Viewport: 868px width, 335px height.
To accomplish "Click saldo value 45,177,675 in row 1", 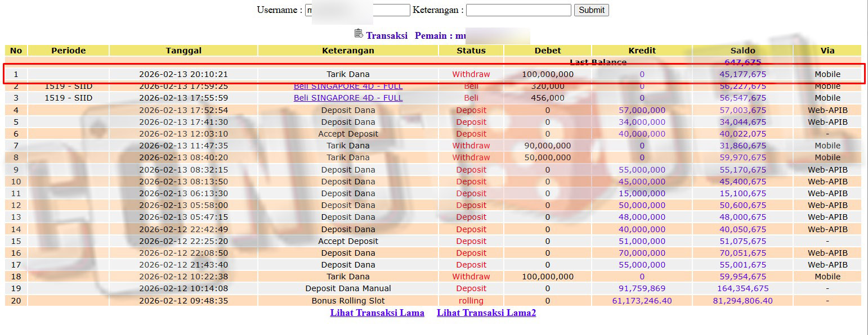I will (x=742, y=74).
